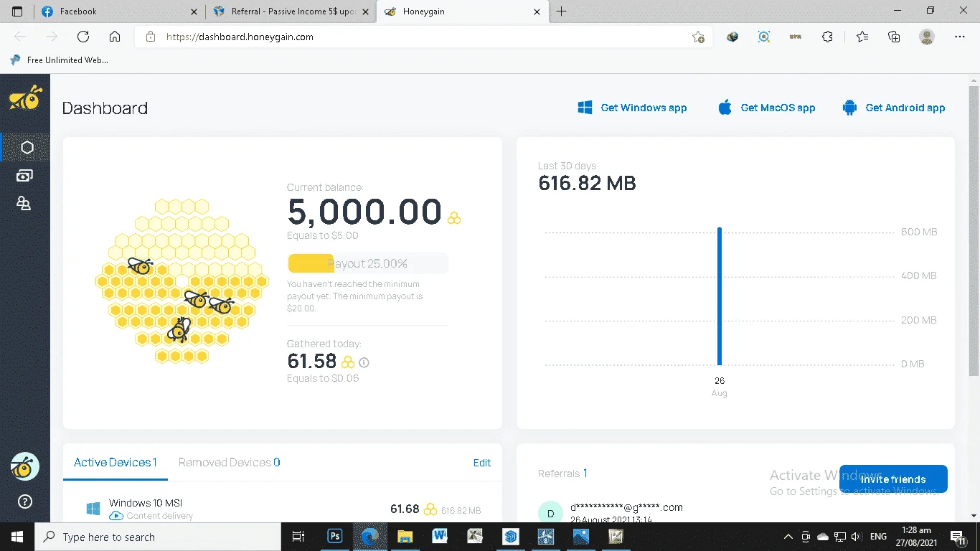This screenshot has width=980, height=551.
Task: Go to the browser home page icon
Action: click(115, 37)
